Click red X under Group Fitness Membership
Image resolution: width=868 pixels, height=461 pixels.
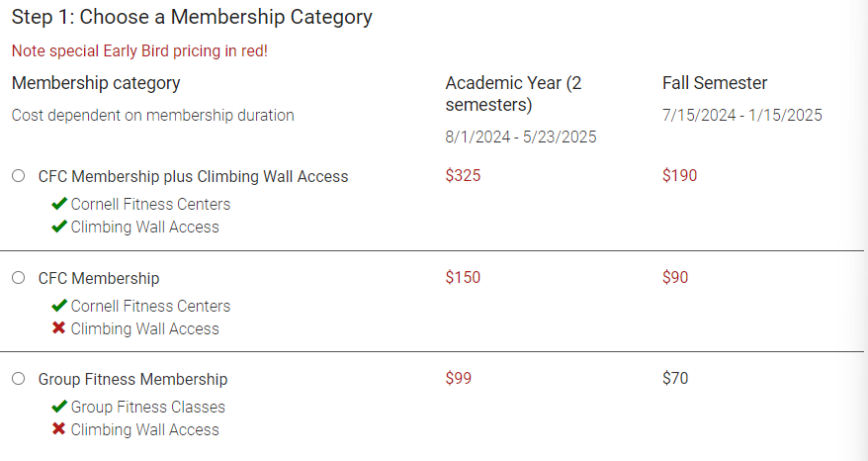[58, 429]
